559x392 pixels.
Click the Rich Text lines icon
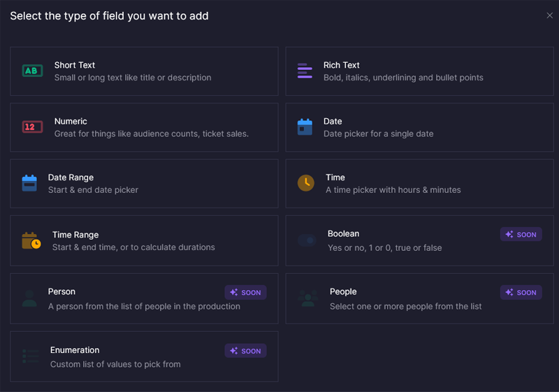305,71
